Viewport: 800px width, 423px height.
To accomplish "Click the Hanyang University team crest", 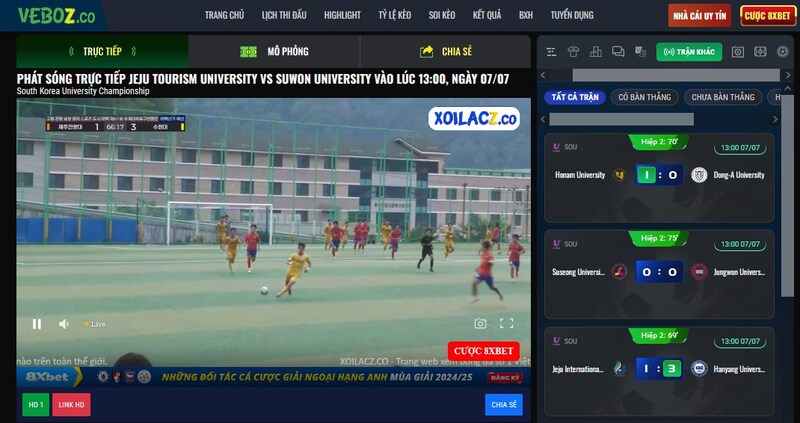I will [x=699, y=368].
